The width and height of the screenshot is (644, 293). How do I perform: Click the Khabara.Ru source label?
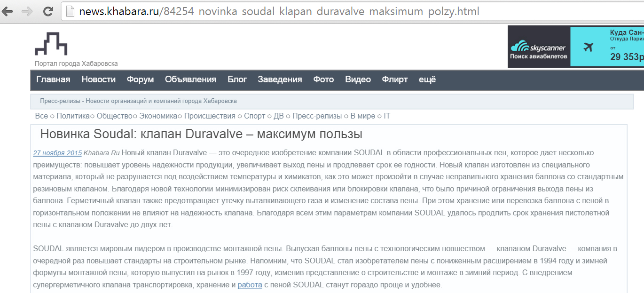pos(102,153)
